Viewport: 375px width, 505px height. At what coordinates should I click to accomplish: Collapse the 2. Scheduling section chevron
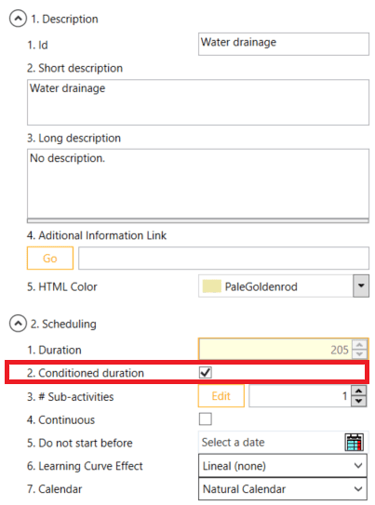click(18, 323)
